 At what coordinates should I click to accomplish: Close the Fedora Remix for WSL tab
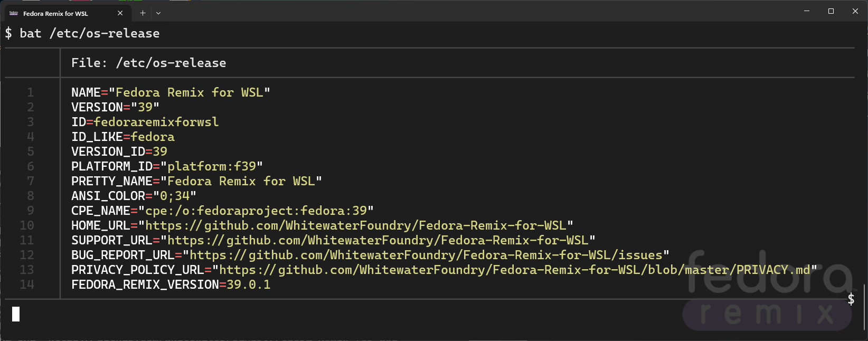pos(120,13)
